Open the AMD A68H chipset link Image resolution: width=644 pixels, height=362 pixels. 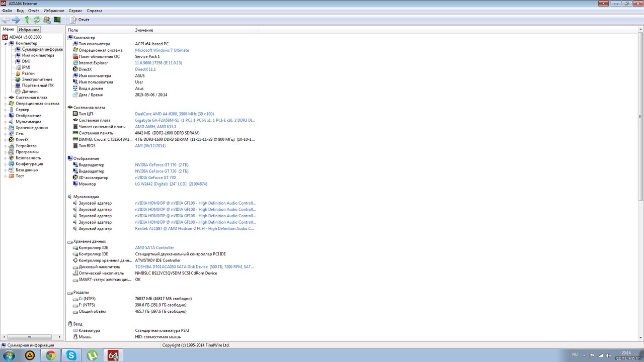[156, 127]
